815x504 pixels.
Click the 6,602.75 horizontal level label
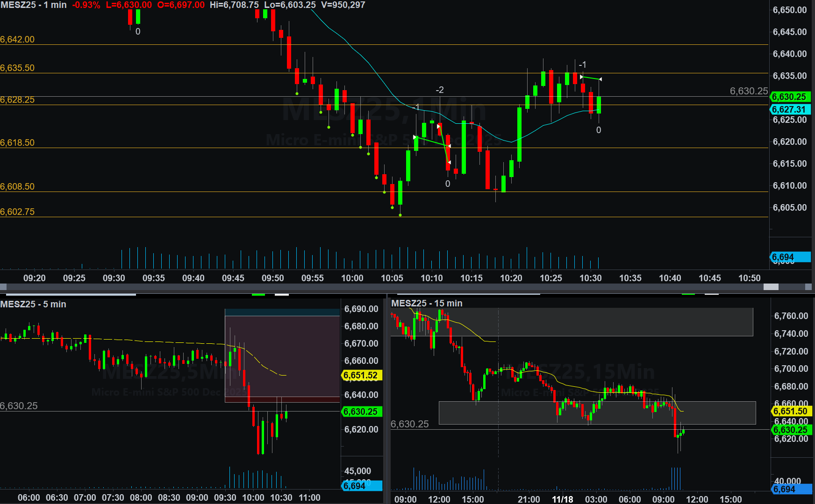17,212
